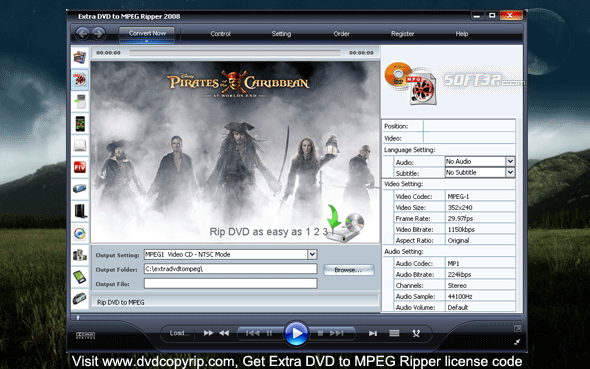This screenshot has width=590, height=369.
Task: Select the PSP device icon in the sidebar
Action: 79,188
